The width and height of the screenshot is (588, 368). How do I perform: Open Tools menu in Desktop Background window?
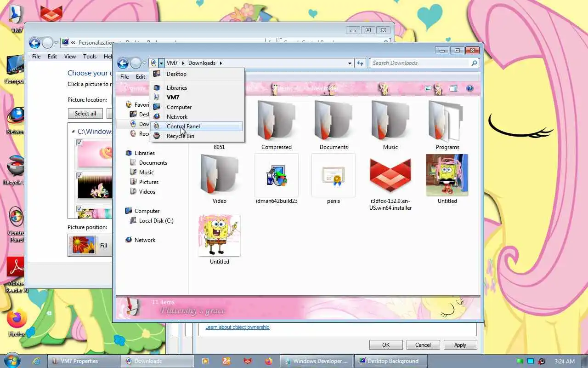pos(90,57)
